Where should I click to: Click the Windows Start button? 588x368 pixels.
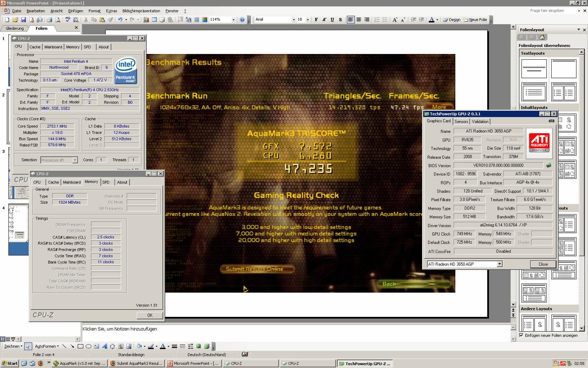click(x=10, y=364)
